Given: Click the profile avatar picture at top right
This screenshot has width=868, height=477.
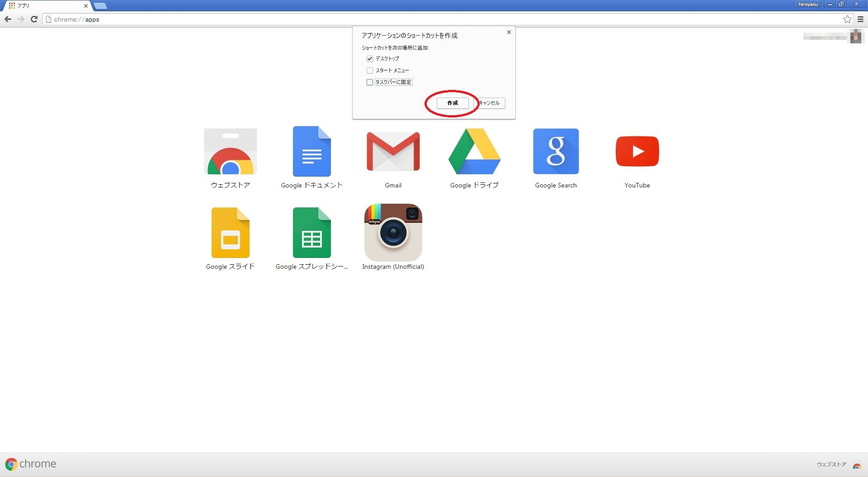Looking at the screenshot, I should pyautogui.click(x=856, y=36).
